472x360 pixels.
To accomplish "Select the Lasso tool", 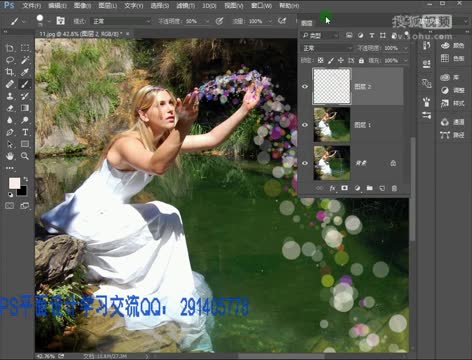I will tap(10, 60).
